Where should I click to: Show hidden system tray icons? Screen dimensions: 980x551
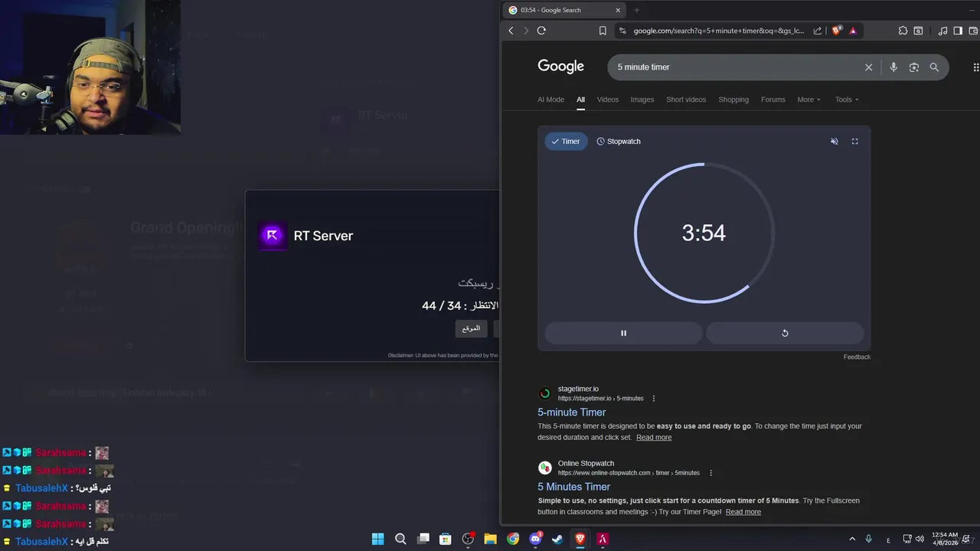click(x=851, y=539)
